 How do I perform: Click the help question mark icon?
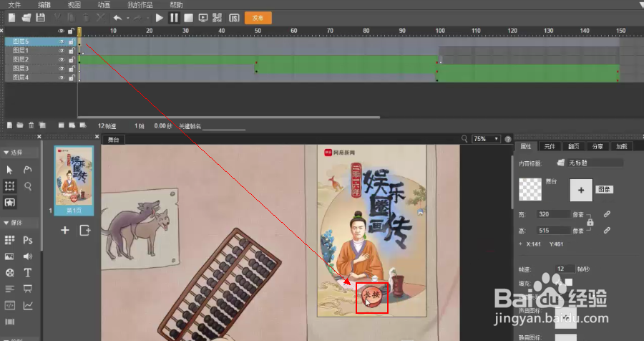[508, 139]
